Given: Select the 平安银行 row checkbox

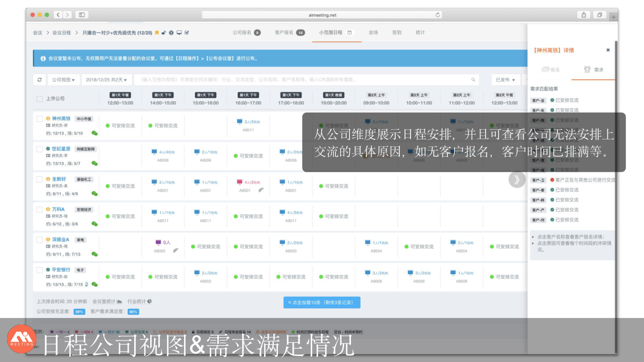Looking at the screenshot, I should 39,270.
